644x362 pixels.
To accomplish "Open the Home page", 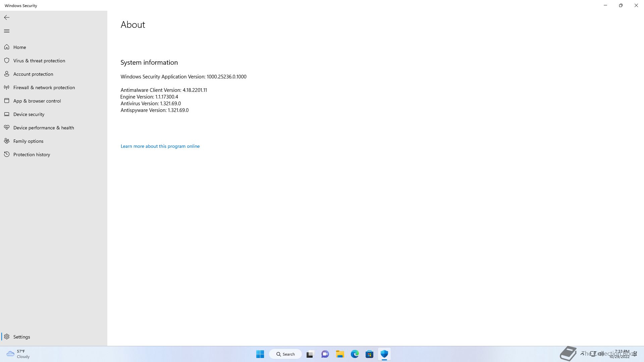I will pyautogui.click(x=54, y=47).
